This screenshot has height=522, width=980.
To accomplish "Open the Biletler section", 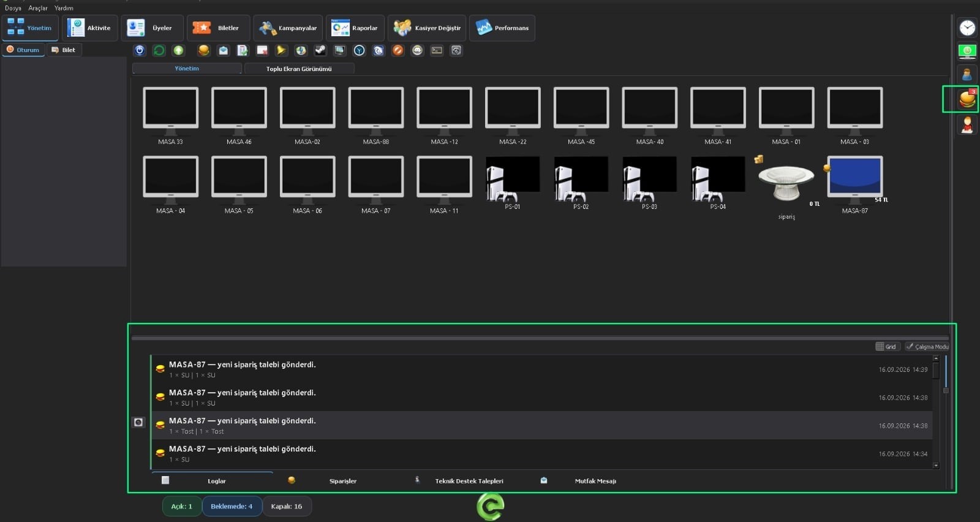I will (218, 28).
